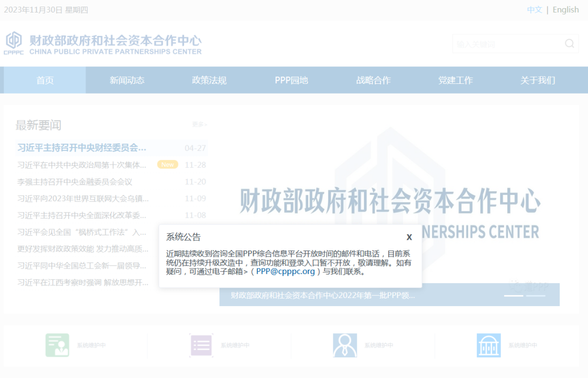Open the PPP@cpppc.org email link
Screen dimensions: 588x378
pos(285,271)
